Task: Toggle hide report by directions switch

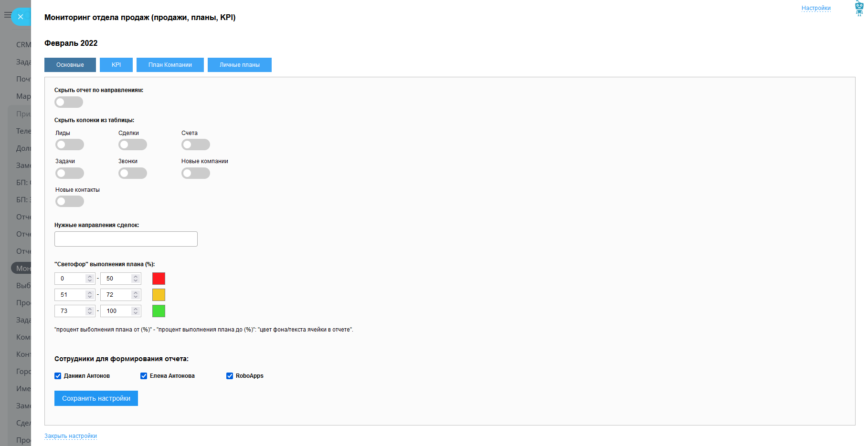Action: 69,102
